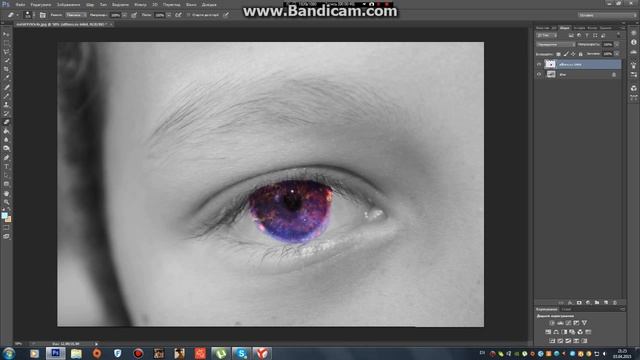The image size is (640, 360).
Task: Delete the selected layer
Action: coord(615,303)
